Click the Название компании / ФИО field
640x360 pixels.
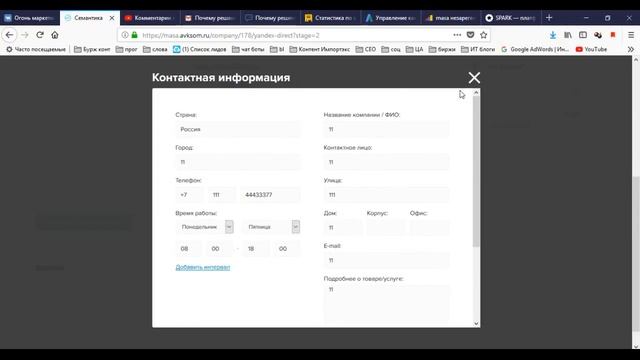[x=386, y=129]
